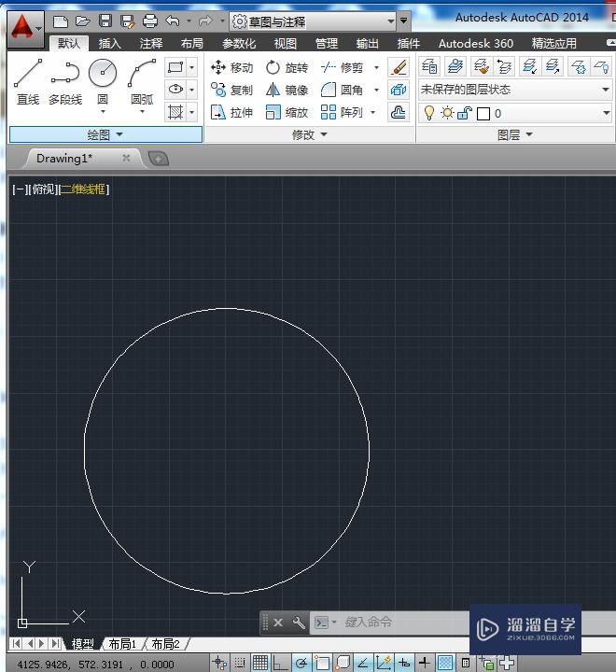Click the Move (移动) tool
This screenshot has height=672, width=616.
231,67
